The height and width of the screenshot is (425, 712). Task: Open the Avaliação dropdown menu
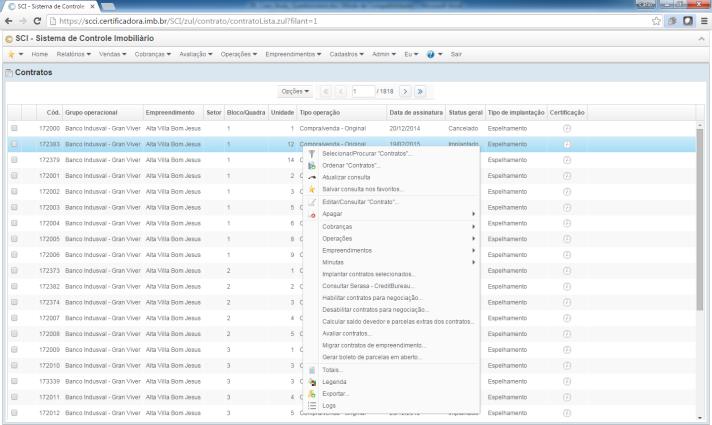pos(196,54)
